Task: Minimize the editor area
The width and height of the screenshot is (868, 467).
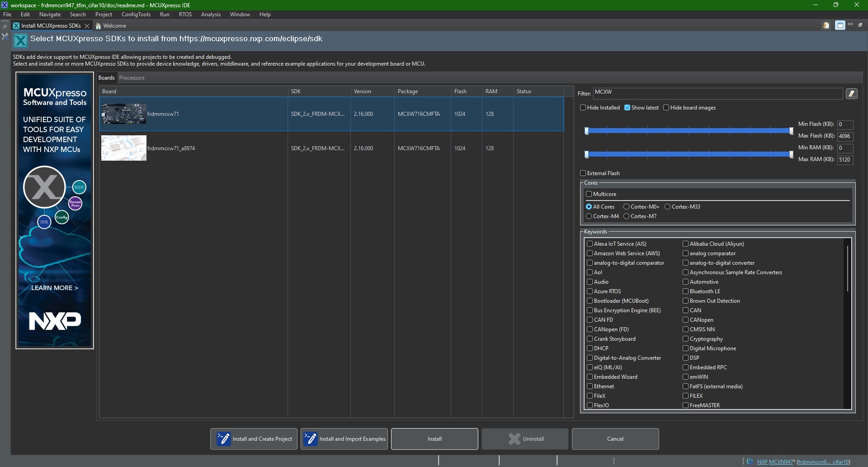Action: (x=850, y=24)
